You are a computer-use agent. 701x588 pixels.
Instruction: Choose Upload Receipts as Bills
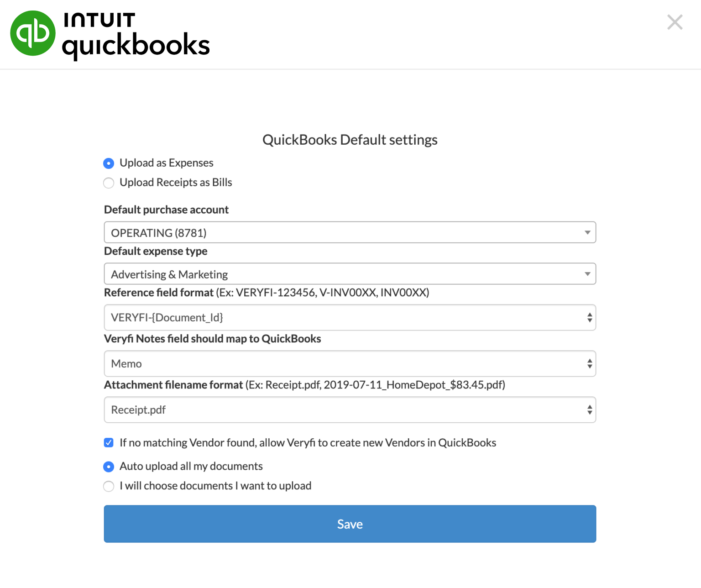(x=109, y=183)
